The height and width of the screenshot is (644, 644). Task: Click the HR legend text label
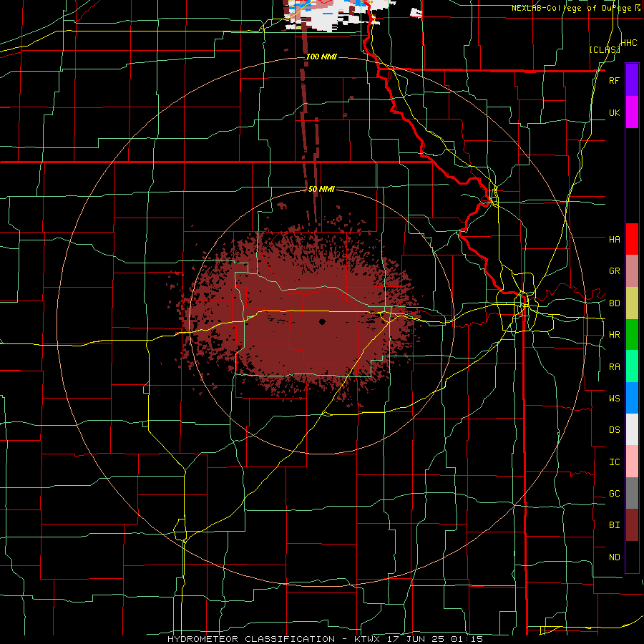pos(614,335)
